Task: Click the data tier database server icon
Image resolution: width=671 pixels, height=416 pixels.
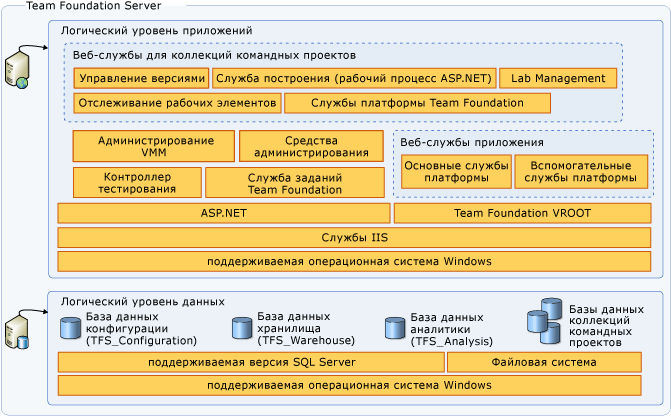Action: (x=17, y=331)
